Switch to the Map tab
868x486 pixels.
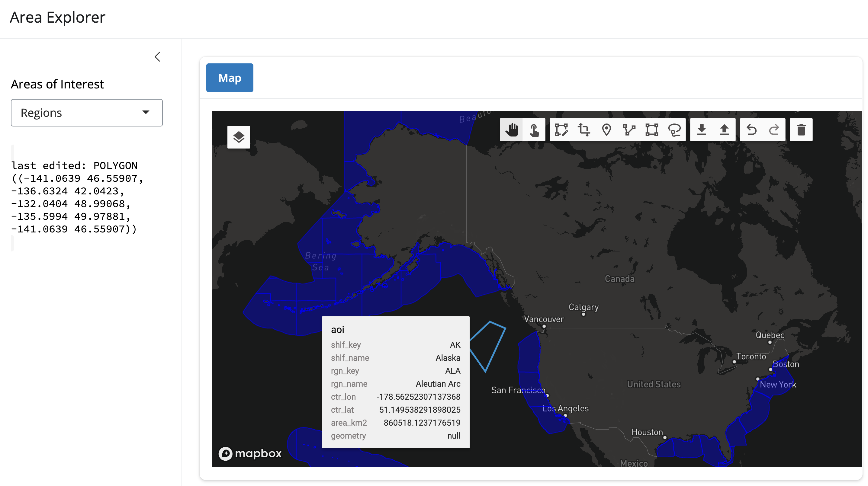230,78
